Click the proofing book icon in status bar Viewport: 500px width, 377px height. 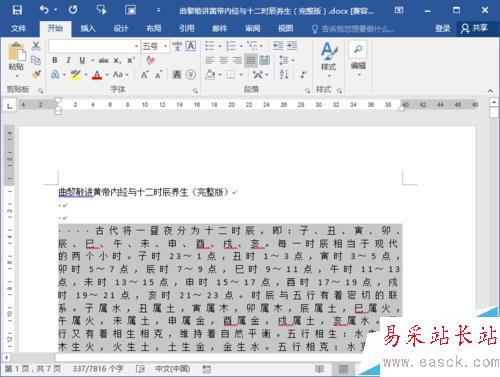coord(140,369)
